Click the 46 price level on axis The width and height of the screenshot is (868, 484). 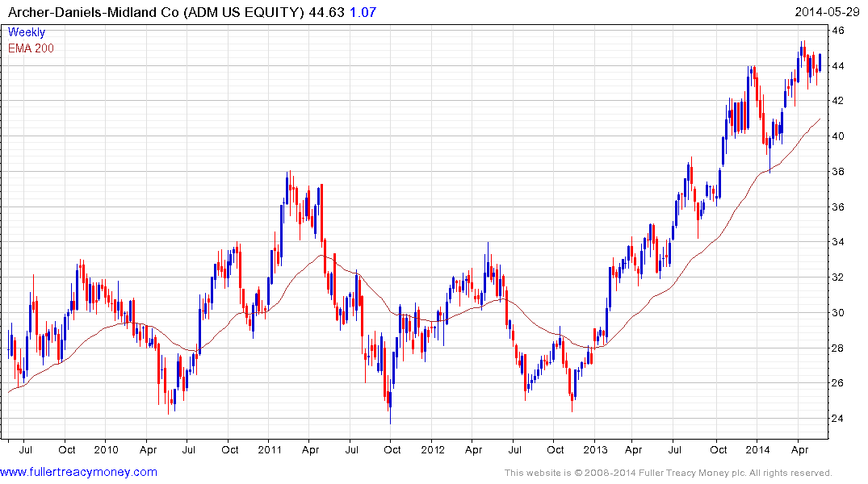pos(838,31)
